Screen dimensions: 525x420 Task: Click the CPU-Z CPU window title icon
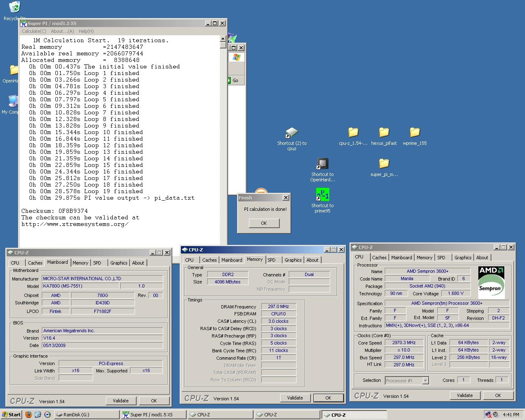pos(354,247)
